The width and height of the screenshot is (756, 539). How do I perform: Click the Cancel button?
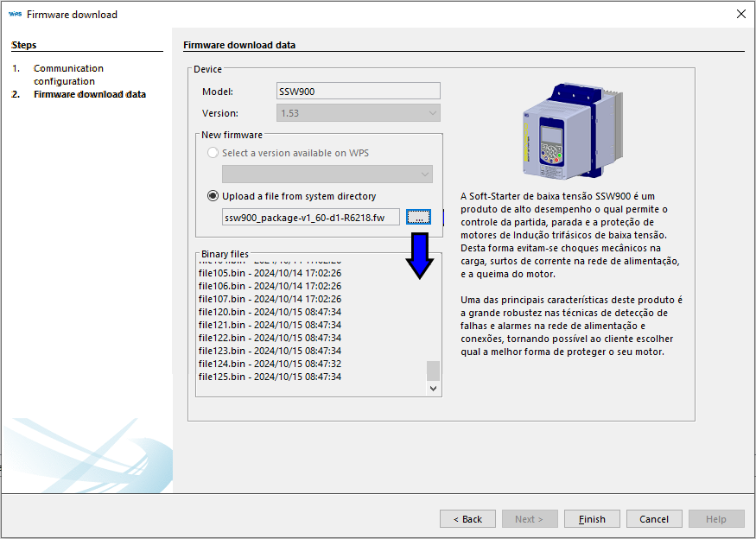pyautogui.click(x=654, y=519)
